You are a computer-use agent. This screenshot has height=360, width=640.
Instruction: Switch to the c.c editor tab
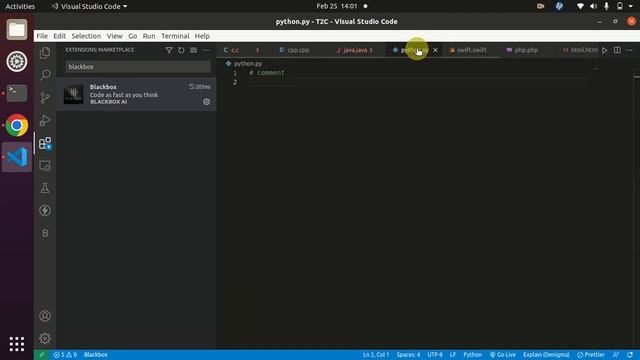244,50
